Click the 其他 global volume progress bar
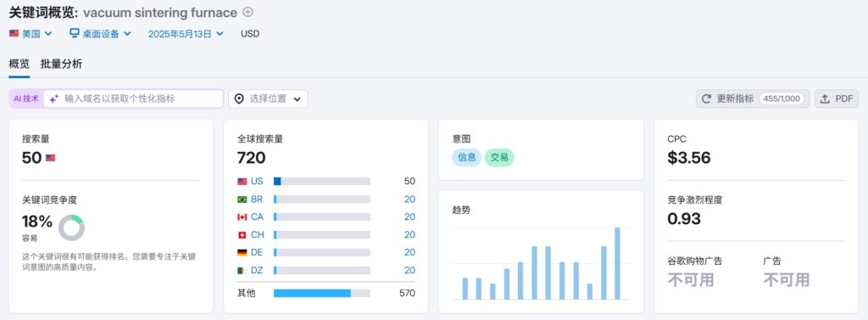 pyautogui.click(x=321, y=293)
